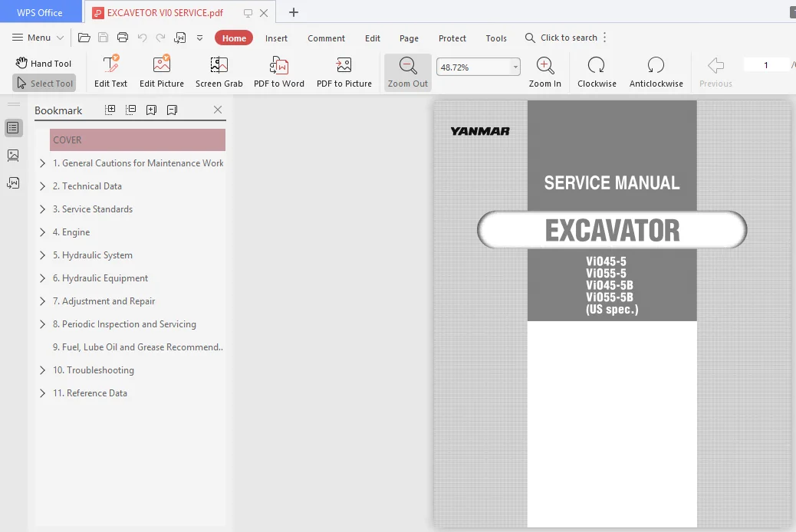Show bookmarks sidebar panel icon
The image size is (796, 532).
pyautogui.click(x=13, y=128)
